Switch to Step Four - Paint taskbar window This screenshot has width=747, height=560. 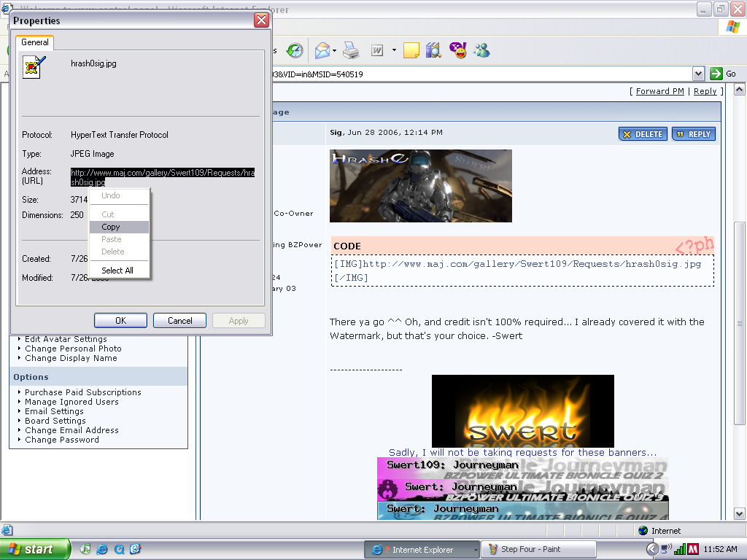(539, 549)
